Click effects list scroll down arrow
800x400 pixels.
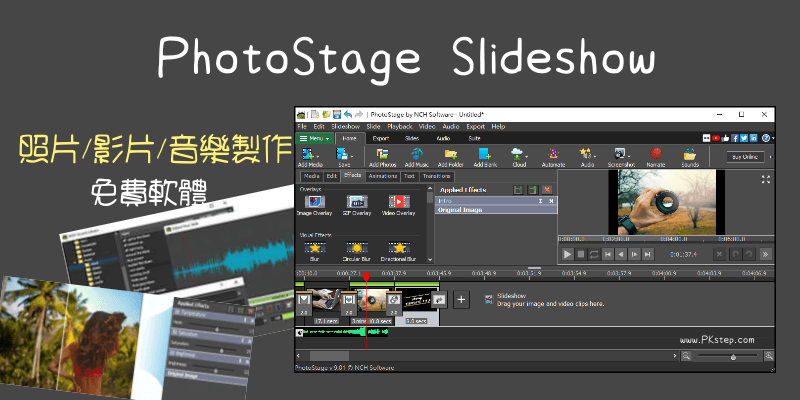430,259
